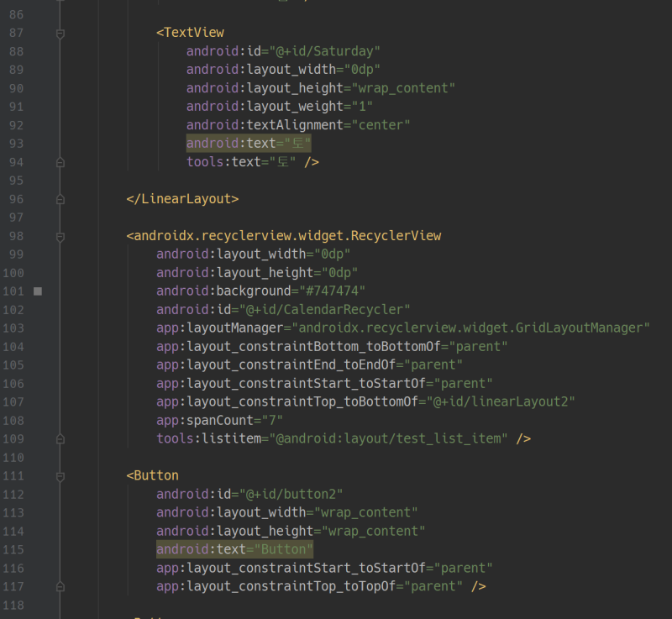This screenshot has height=619, width=672.
Task: Click the app:spanCount="7" attribute
Action: point(219,420)
